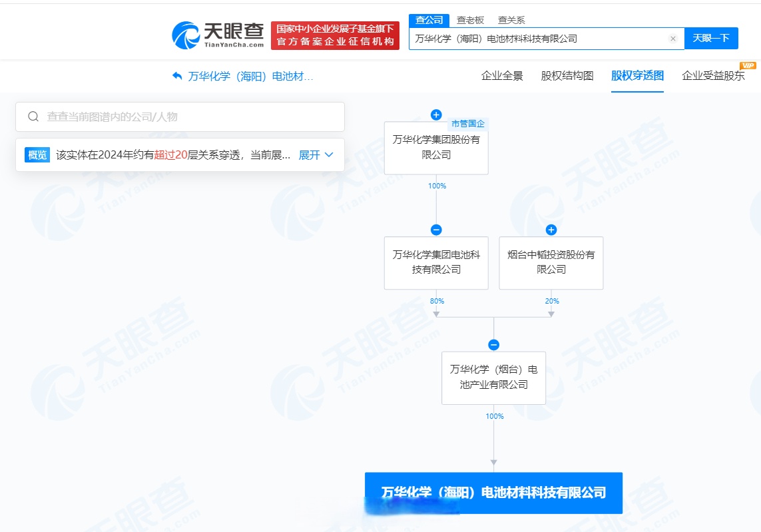The image size is (761, 532).
Task: Click the 市管国企 tag on 万华化学集团股份有限公司
Action: tap(470, 124)
